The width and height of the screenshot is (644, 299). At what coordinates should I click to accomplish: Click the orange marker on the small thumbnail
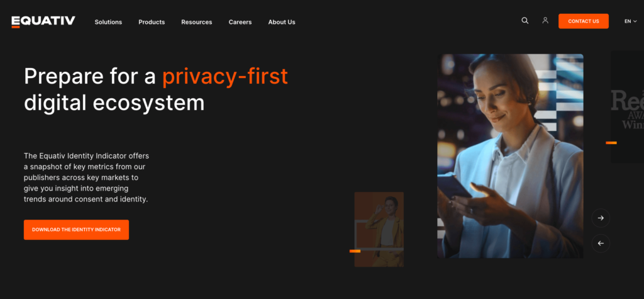coord(355,251)
